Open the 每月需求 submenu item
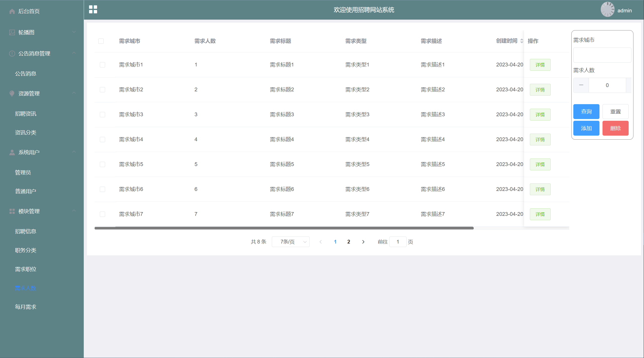The width and height of the screenshot is (644, 358). point(26,307)
